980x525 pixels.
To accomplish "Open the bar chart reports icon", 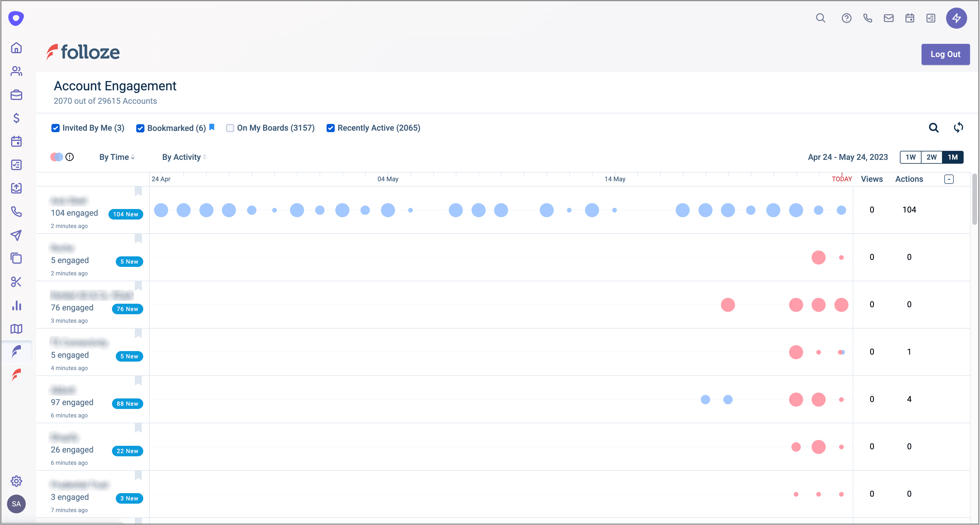I will [x=16, y=305].
